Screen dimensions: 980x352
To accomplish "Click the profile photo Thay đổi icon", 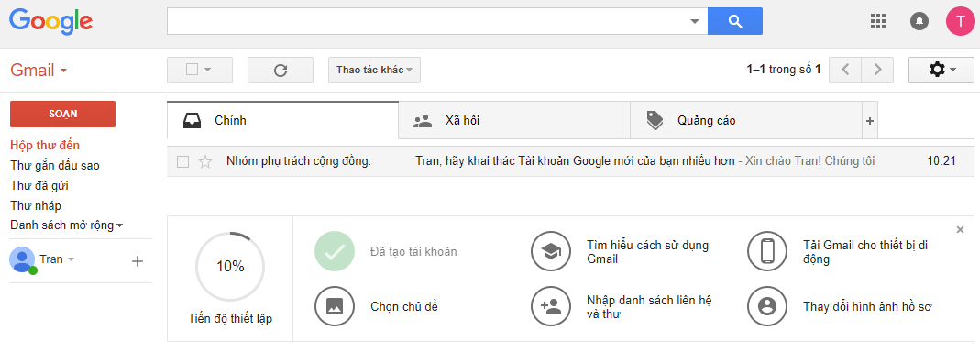I will (x=767, y=306).
